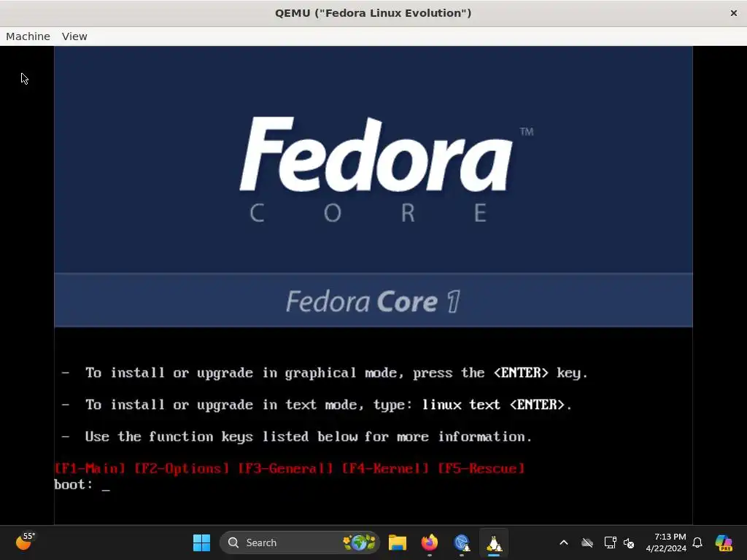This screenshot has height=560, width=747.
Task: Select the QEMU penguin taskbar icon
Action: click(x=494, y=542)
